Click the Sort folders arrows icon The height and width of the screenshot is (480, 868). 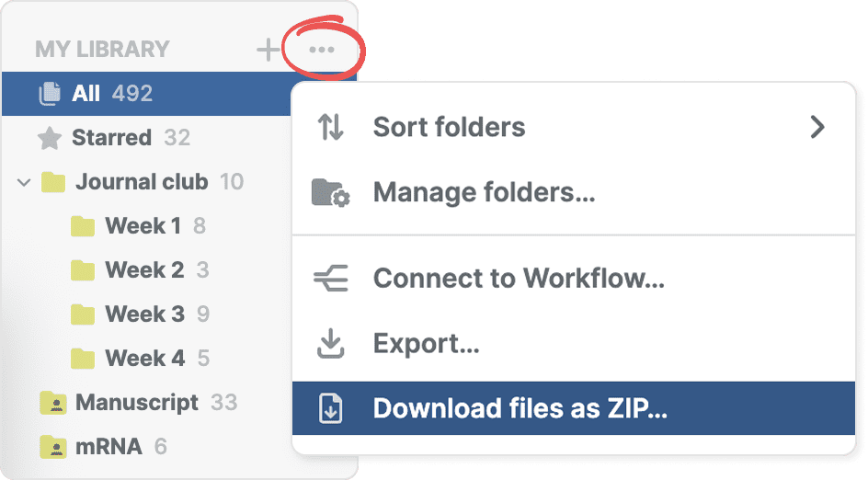[330, 127]
